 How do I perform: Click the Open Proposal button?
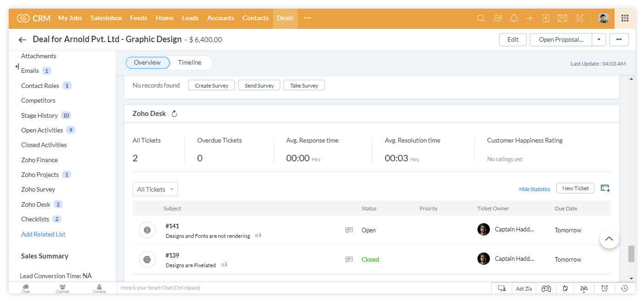(561, 40)
